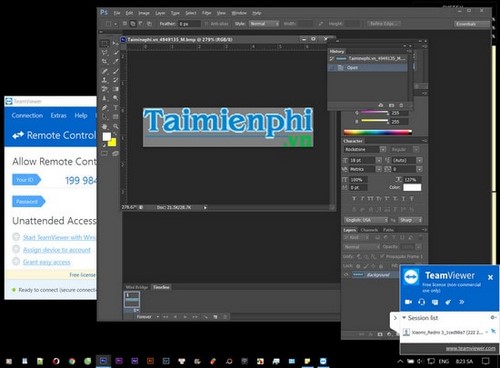
Task: Click Start TeamViewer with Windows link
Action: pyautogui.click(x=59, y=237)
